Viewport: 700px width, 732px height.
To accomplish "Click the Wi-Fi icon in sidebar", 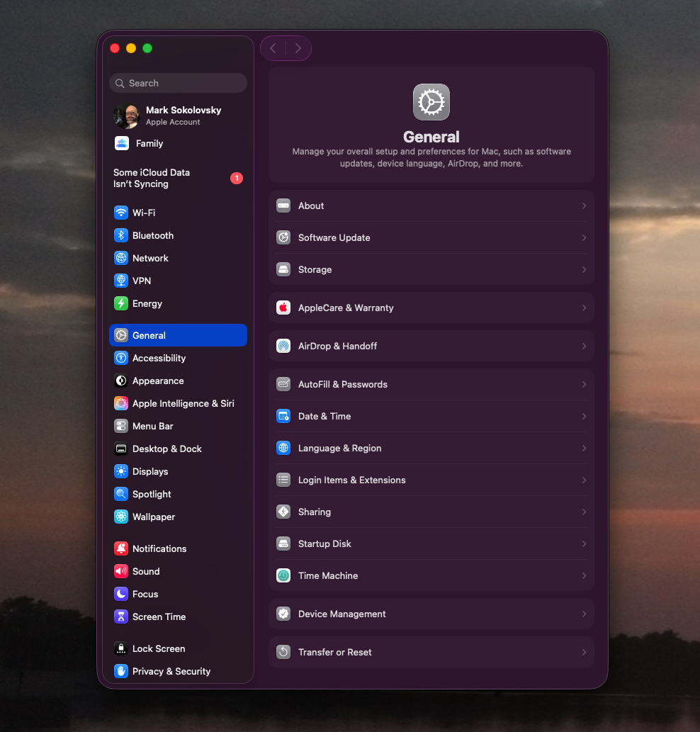I will (121, 213).
